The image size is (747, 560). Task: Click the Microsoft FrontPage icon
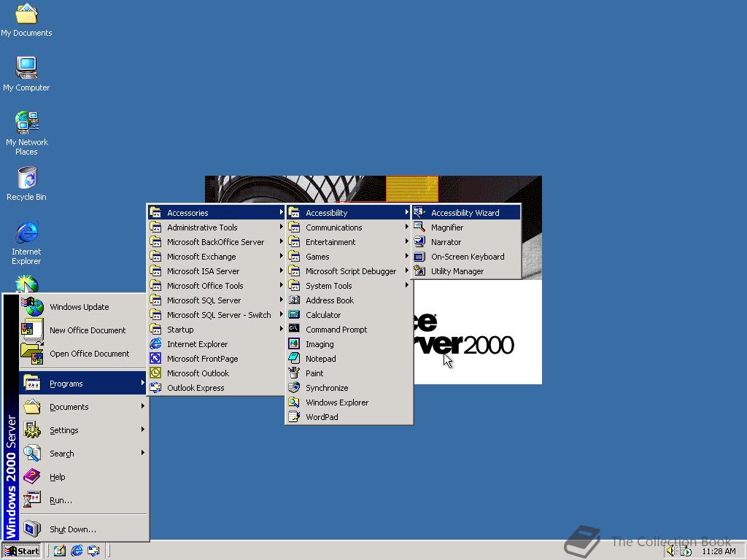pyautogui.click(x=155, y=358)
